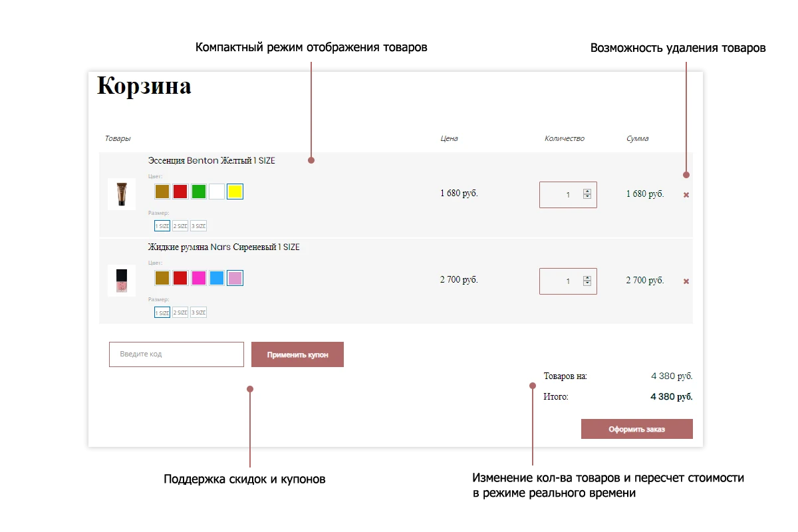798x532 pixels.
Task: Select lilac color swatch for Nars blush
Action: 235,278
